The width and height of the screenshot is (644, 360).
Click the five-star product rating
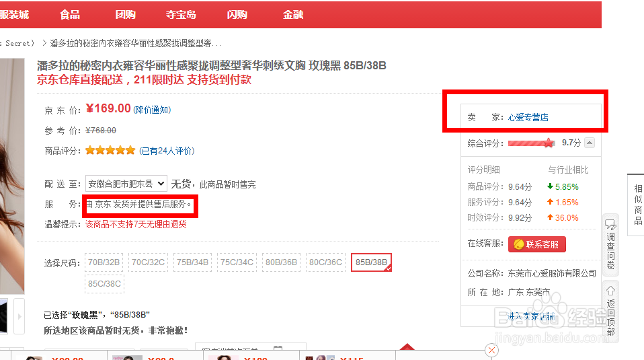(x=110, y=151)
